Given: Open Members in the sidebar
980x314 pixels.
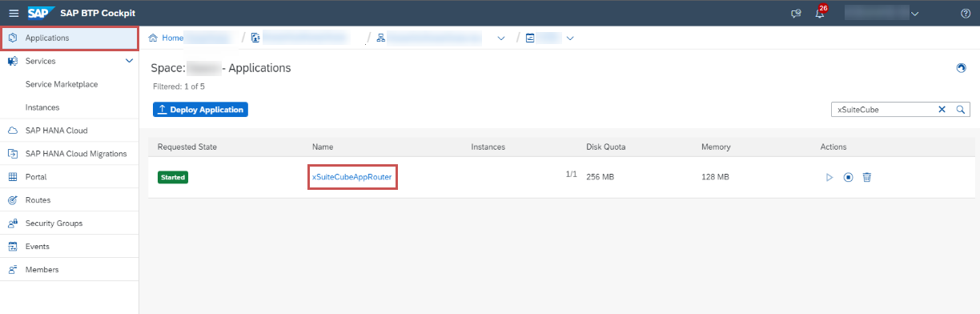Looking at the screenshot, I should click(x=42, y=270).
